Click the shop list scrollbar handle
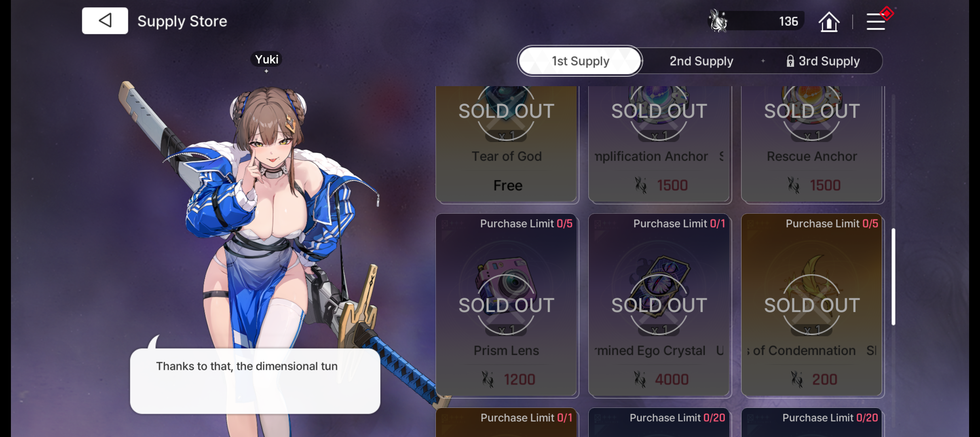 click(893, 277)
